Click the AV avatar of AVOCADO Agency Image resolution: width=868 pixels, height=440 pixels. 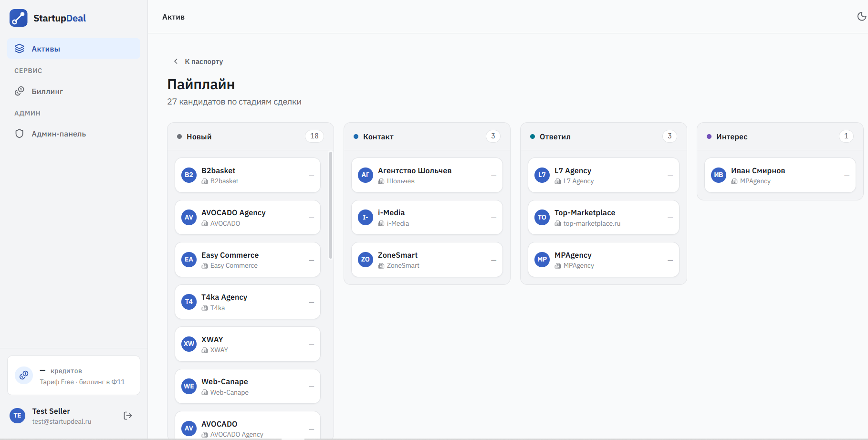tap(189, 217)
